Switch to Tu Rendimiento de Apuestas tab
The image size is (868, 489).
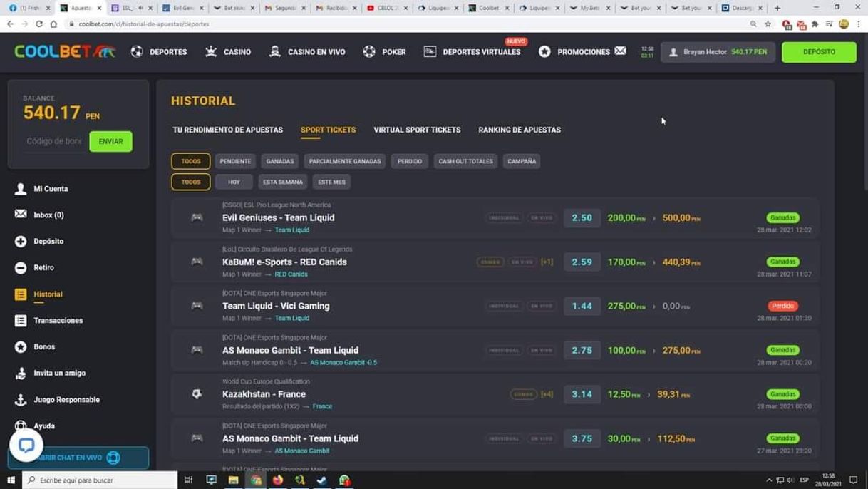tap(227, 130)
